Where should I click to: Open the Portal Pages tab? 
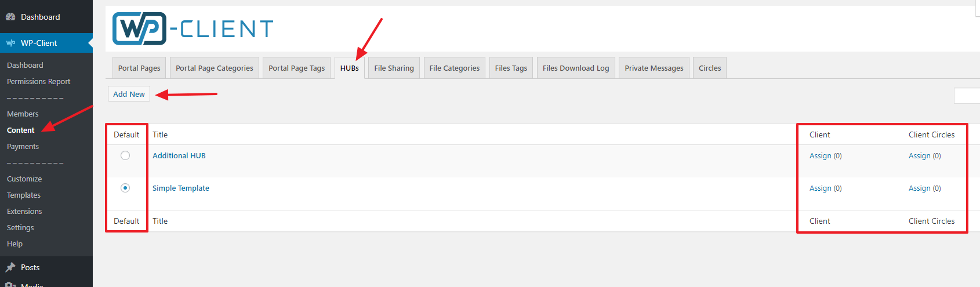139,68
